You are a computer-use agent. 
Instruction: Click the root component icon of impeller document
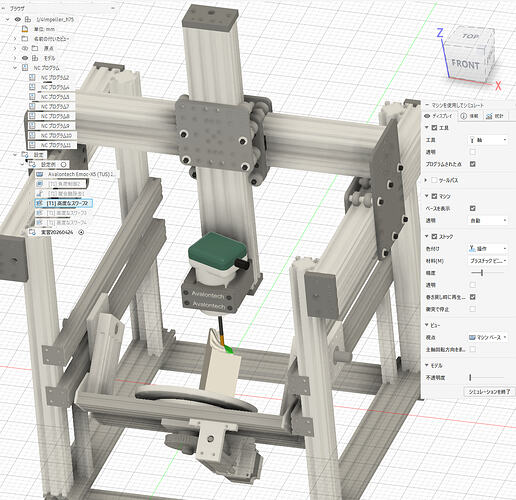28,19
